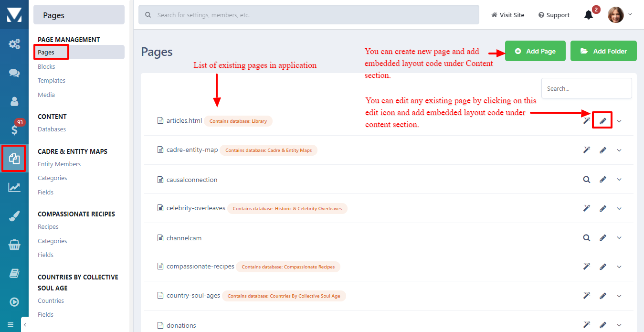The height and width of the screenshot is (332, 644).
Task: Open the play circle icon in sidebar
Action: coord(14,302)
